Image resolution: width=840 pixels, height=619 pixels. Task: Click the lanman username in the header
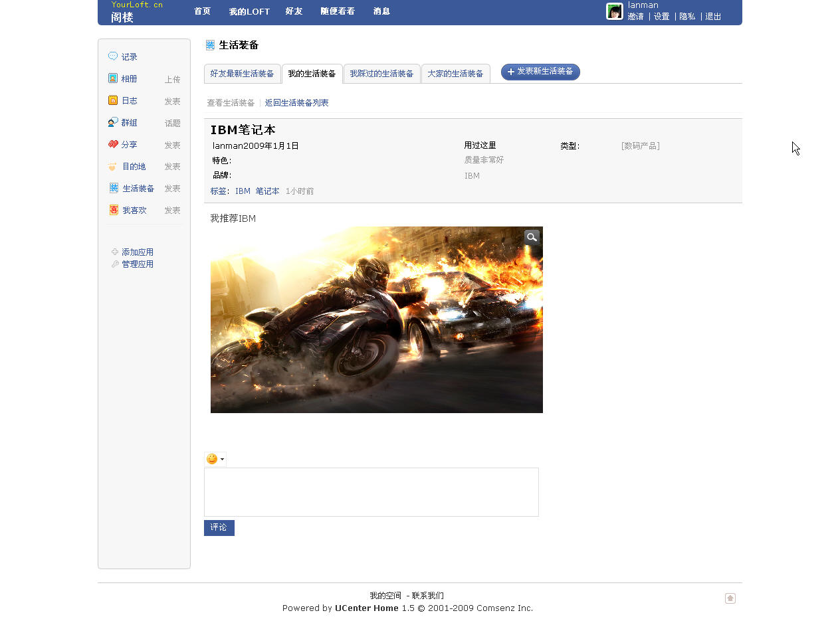[x=643, y=5]
